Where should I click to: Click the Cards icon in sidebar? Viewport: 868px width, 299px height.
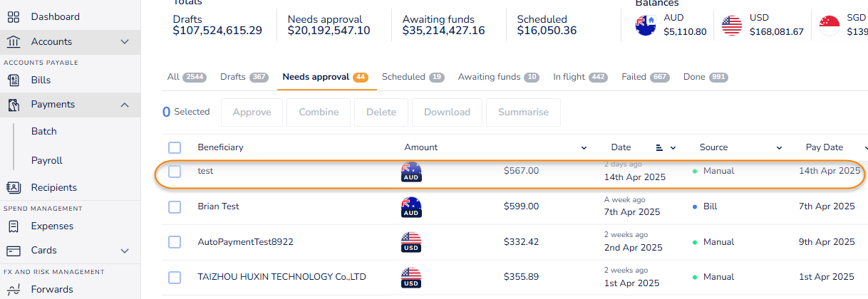pos(14,251)
